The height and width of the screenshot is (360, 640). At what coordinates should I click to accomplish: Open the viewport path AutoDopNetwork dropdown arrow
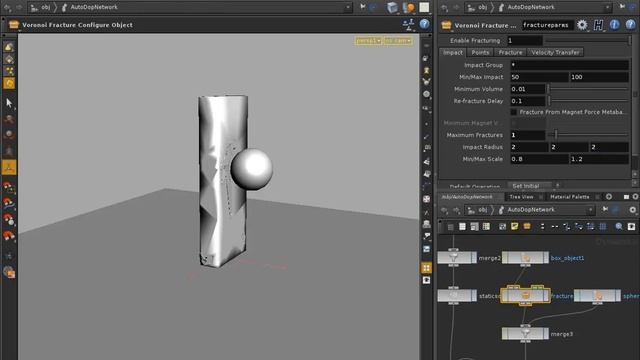[x=348, y=7]
